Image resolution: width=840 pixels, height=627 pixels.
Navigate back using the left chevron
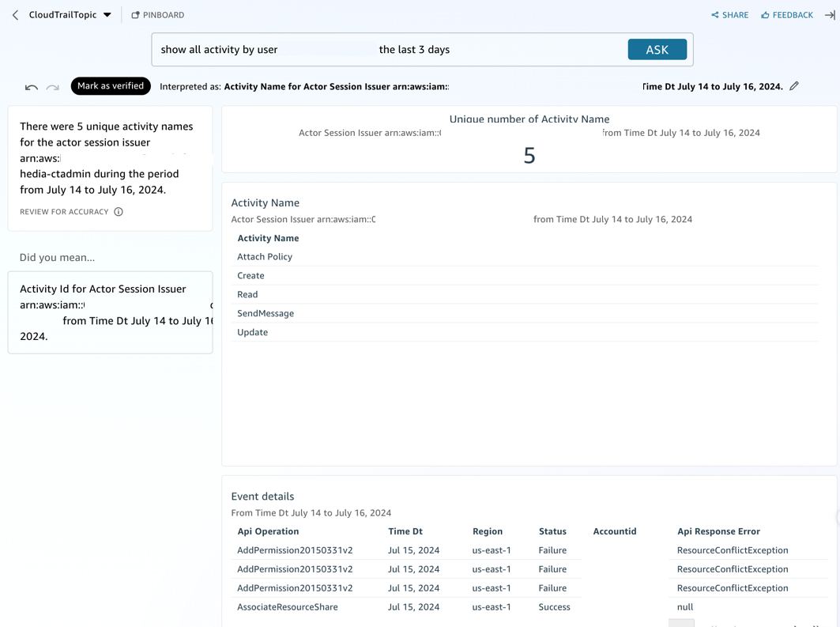click(14, 14)
